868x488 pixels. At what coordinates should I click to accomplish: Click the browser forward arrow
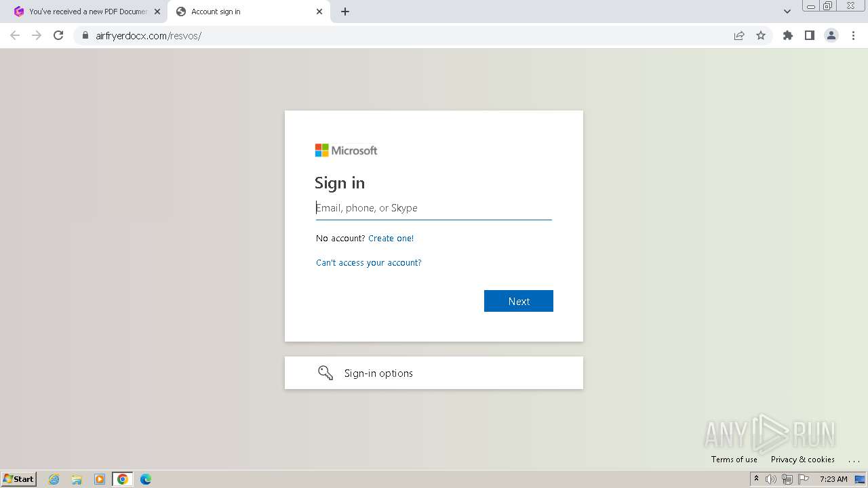tap(37, 35)
